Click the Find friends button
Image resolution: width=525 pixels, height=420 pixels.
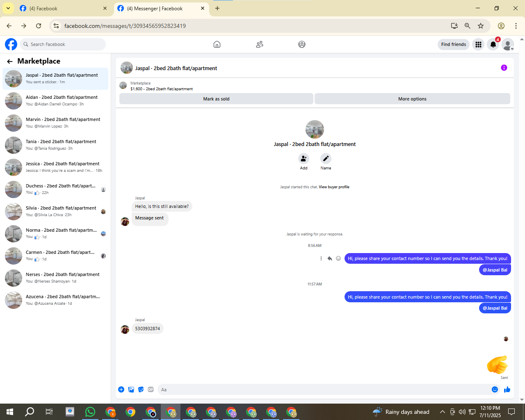point(454,44)
